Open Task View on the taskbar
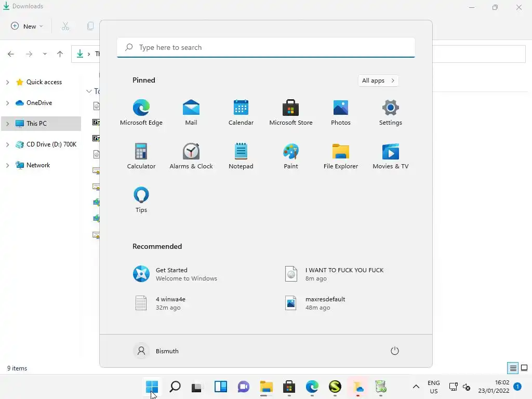The width and height of the screenshot is (532, 399). (x=197, y=387)
